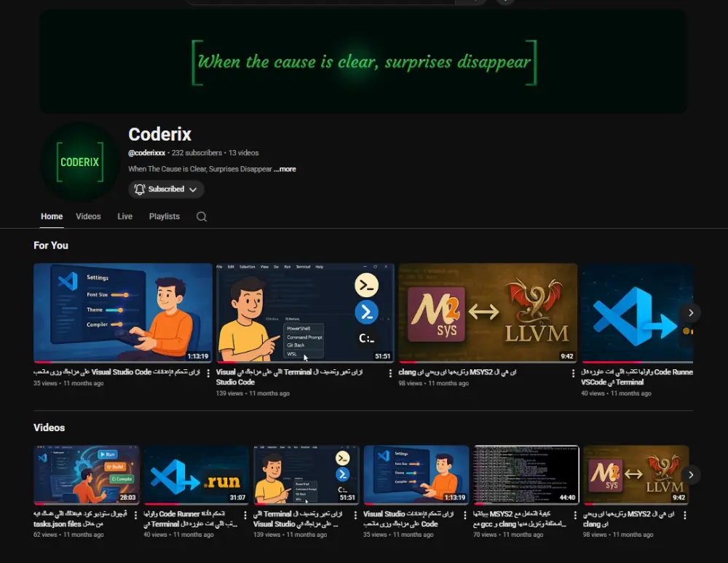Click the 232 subscribers count
Screen dimensions: 728x563
tap(197, 153)
